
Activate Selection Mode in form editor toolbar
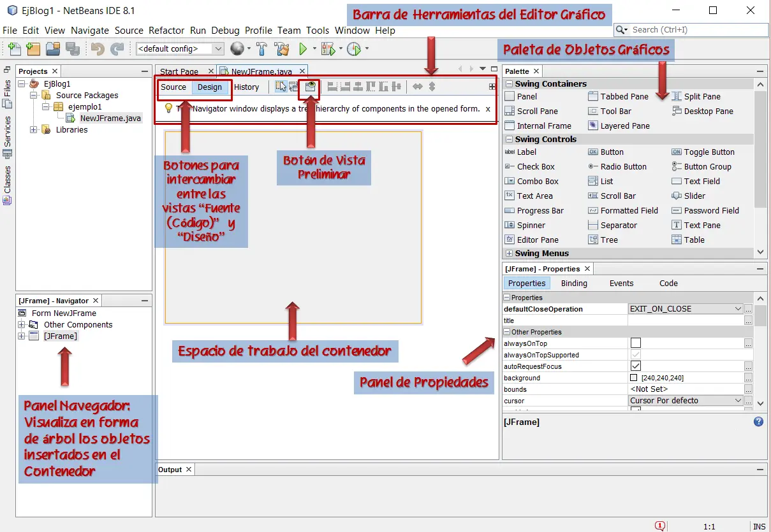[x=280, y=87]
